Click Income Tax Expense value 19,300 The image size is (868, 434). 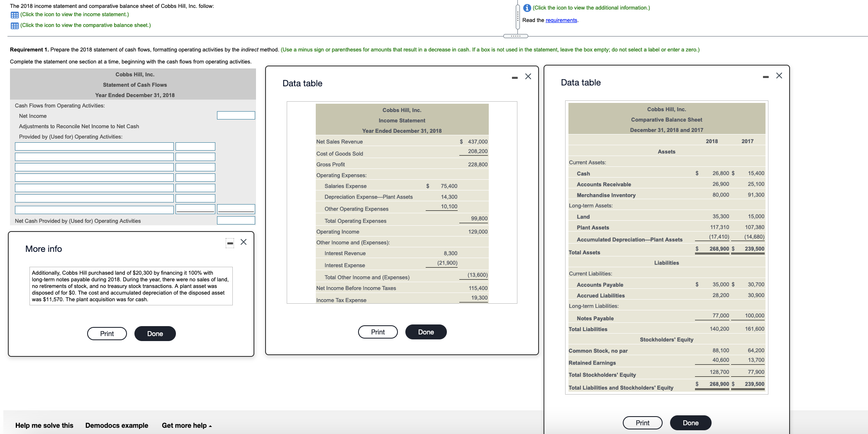click(x=479, y=297)
